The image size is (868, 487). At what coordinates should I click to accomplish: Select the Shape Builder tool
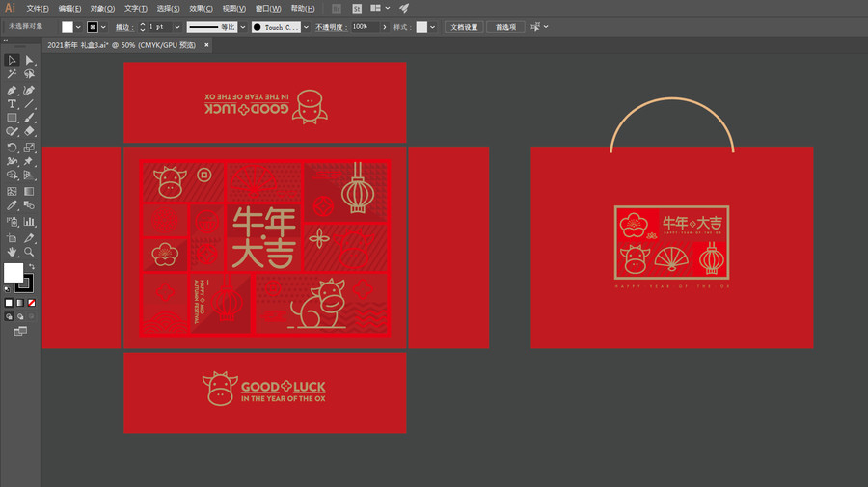pyautogui.click(x=12, y=175)
